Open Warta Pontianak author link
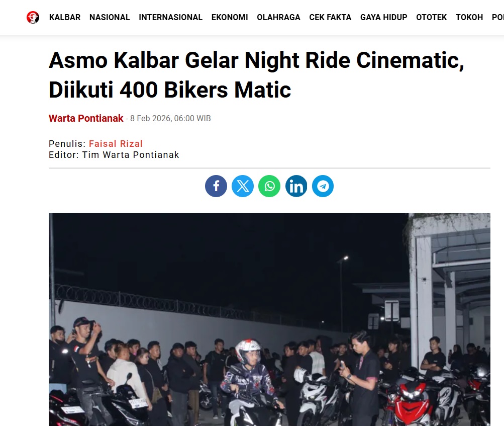This screenshot has height=426, width=504. [x=86, y=118]
